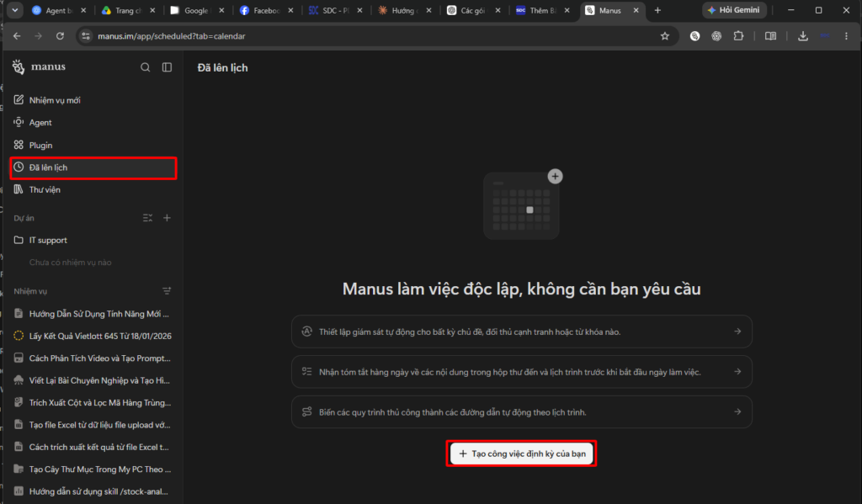This screenshot has width=862, height=504.
Task: Click arrow on the Biến các quy trình card
Action: [737, 411]
